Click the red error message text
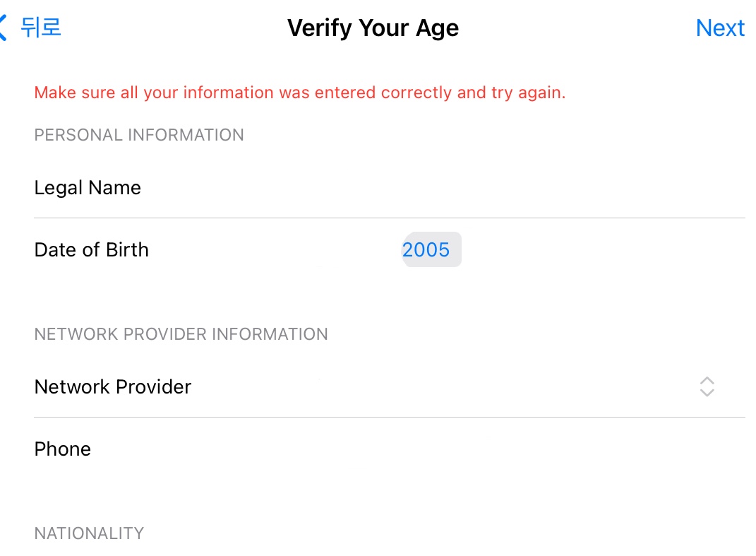The image size is (756, 556). 300,93
